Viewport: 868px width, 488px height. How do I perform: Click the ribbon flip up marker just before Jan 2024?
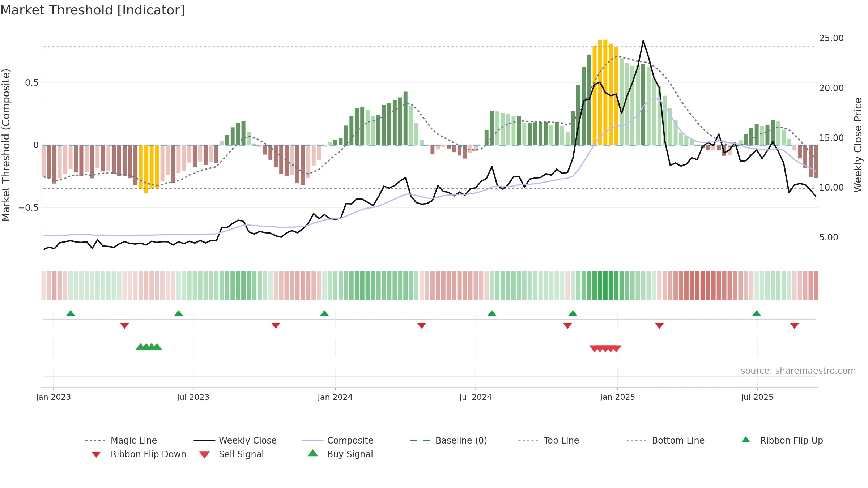coord(324,313)
